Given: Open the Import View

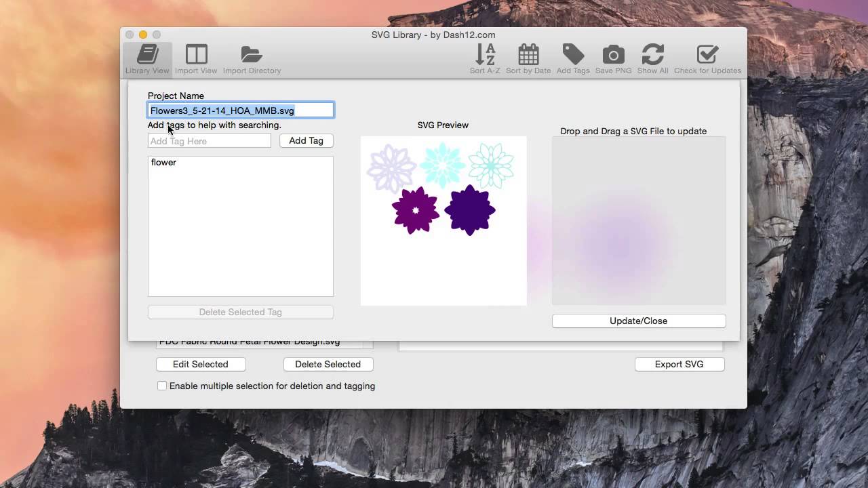Looking at the screenshot, I should click(x=196, y=60).
